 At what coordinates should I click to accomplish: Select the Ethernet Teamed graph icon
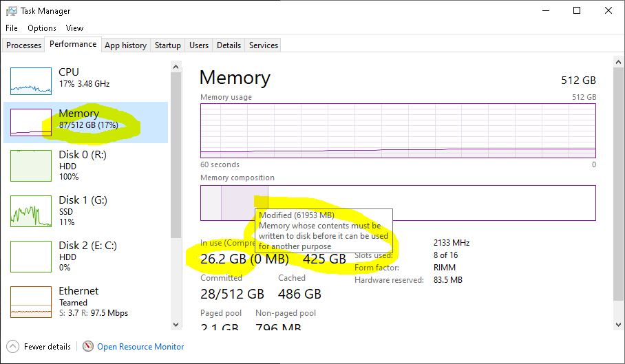tap(31, 302)
